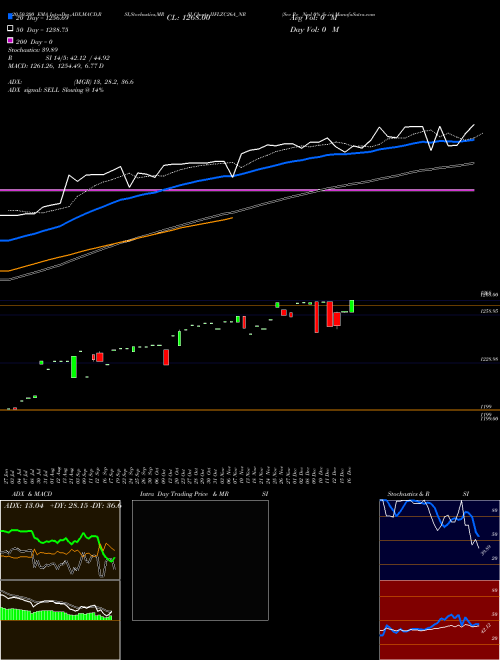The height and width of the screenshot is (660, 500).
Task: Click the last green candlestick on the price chart
Action: click(352, 306)
